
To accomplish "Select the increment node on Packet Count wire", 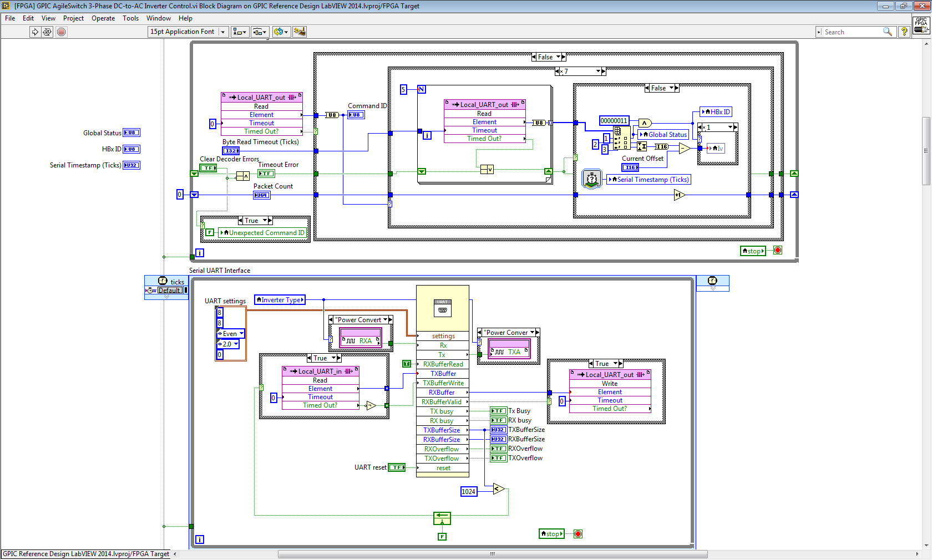I will (x=679, y=195).
